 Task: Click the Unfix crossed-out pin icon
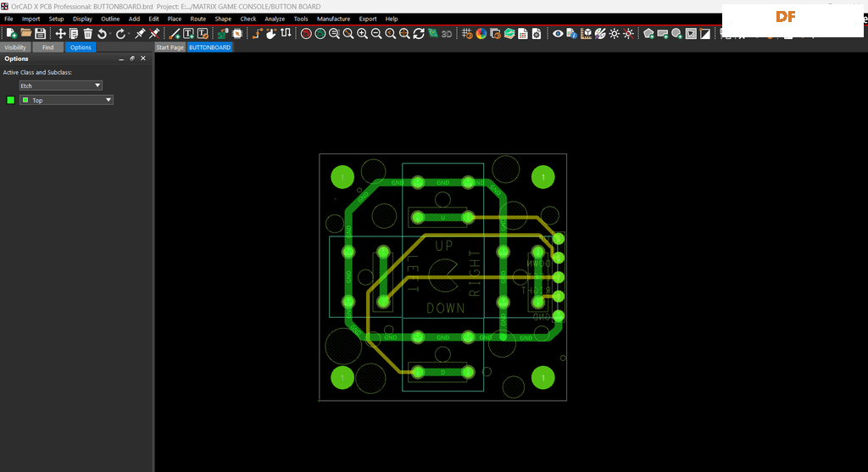[154, 34]
